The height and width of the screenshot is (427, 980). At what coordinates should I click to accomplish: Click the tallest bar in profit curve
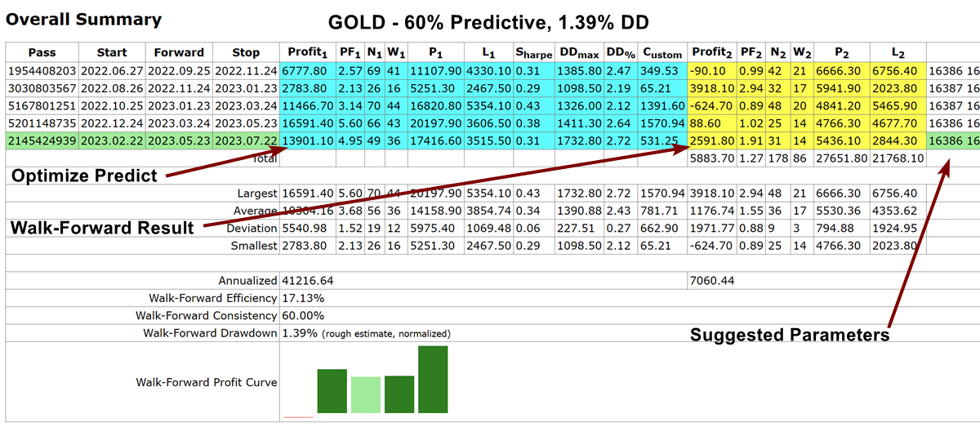(433, 380)
